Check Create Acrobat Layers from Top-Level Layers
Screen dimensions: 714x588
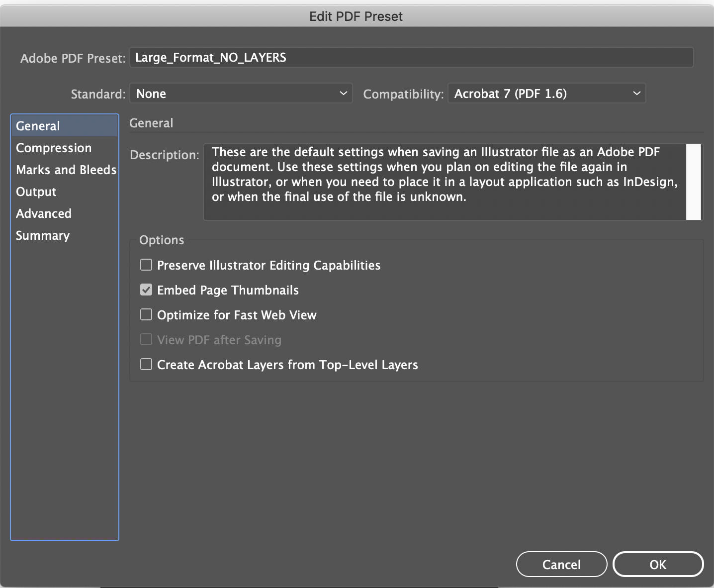point(146,364)
